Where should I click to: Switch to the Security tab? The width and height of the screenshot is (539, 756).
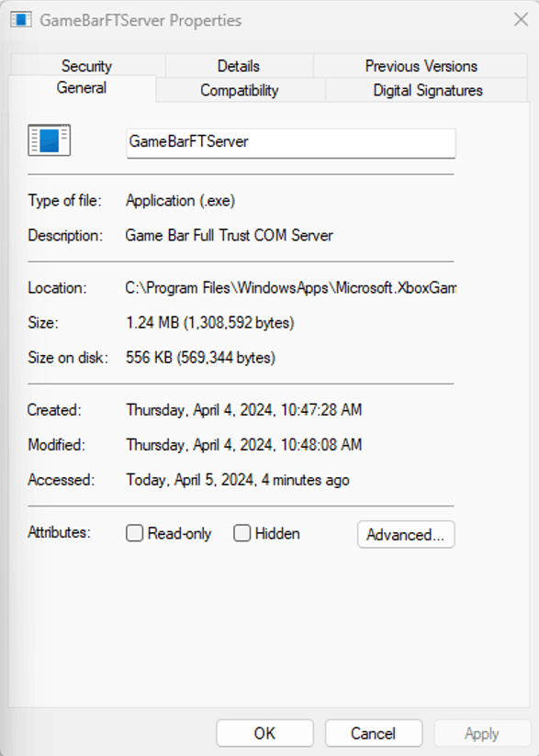87,65
